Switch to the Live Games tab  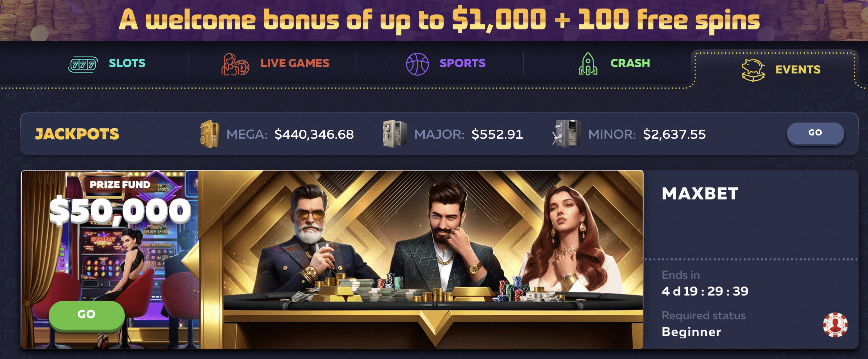[295, 63]
